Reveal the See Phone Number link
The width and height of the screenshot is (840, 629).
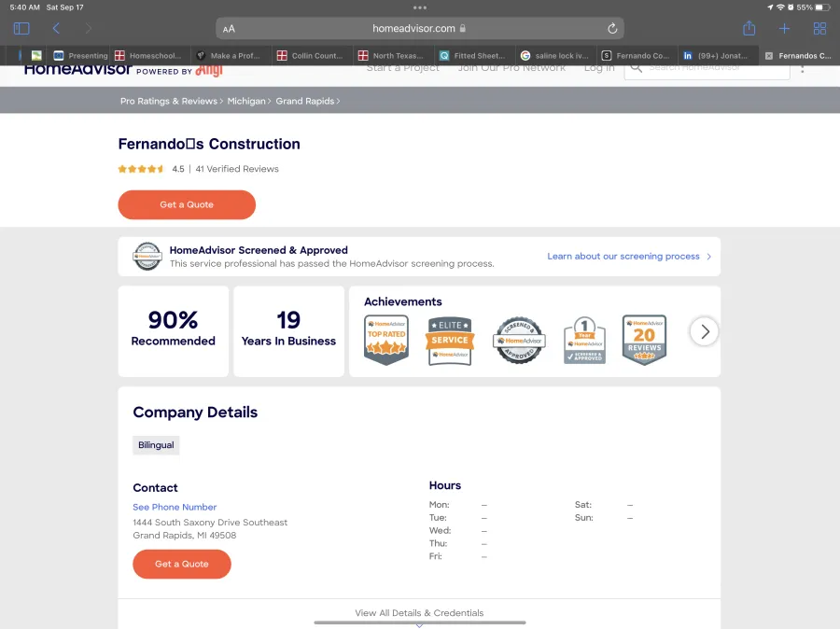click(175, 507)
